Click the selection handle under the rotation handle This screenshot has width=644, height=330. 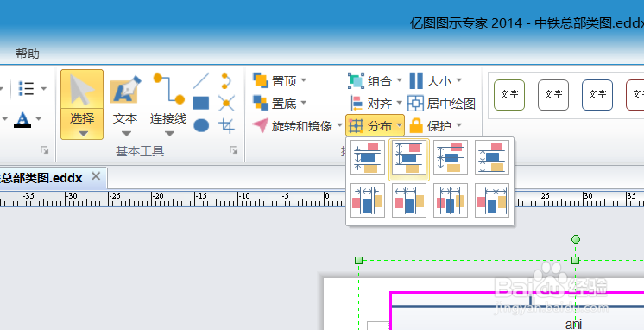tap(576, 260)
